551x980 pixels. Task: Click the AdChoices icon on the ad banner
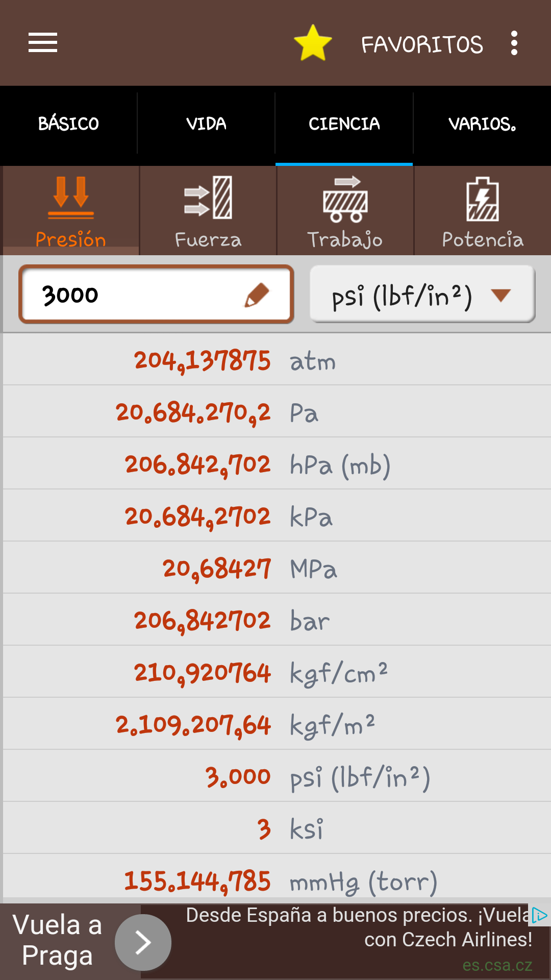(539, 916)
